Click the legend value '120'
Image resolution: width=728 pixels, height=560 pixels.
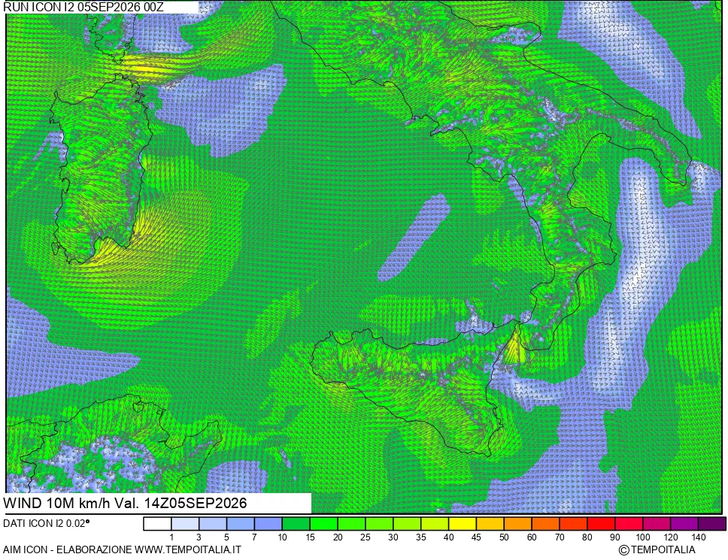point(670,537)
